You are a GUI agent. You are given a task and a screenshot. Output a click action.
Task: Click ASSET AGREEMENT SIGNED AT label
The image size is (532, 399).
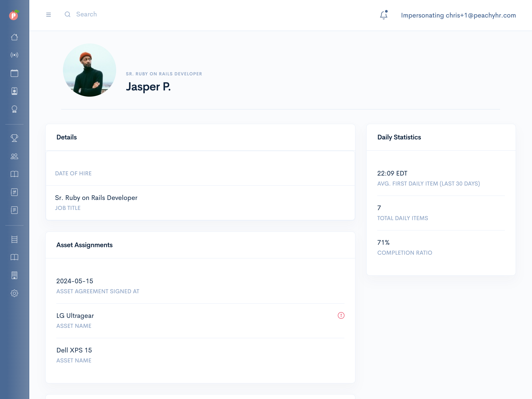98,291
